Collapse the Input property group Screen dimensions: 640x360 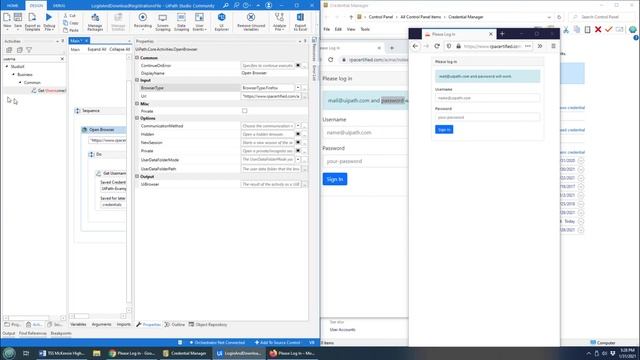[137, 80]
